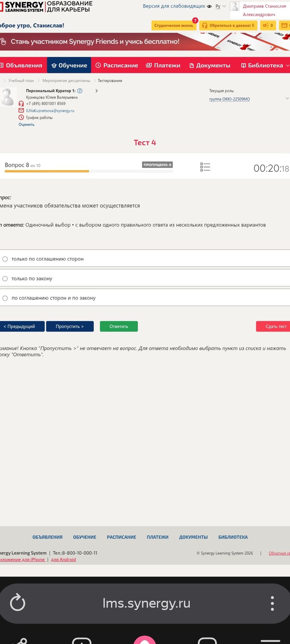Click the test timer 00:20:18

click(x=271, y=168)
